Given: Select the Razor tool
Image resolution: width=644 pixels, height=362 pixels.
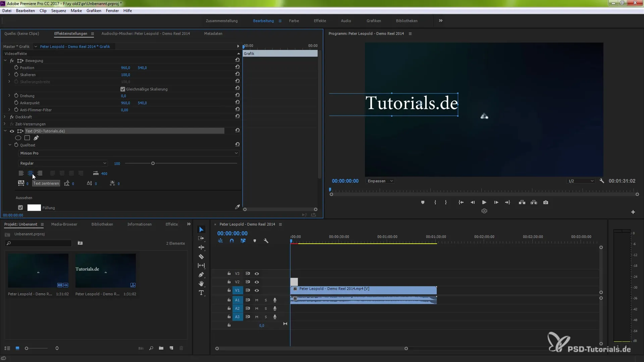Looking at the screenshot, I should pyautogui.click(x=201, y=256).
